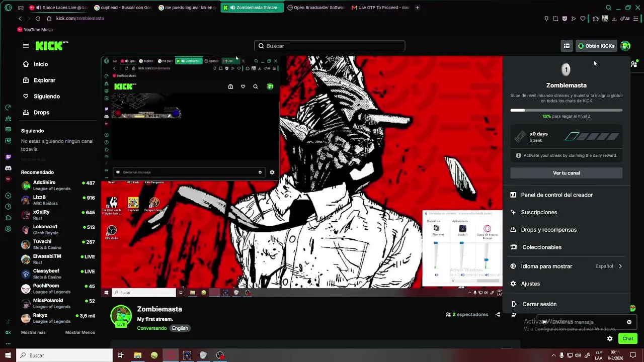644x362 pixels.
Task: Open Windows Start menu
Action: 8,355
